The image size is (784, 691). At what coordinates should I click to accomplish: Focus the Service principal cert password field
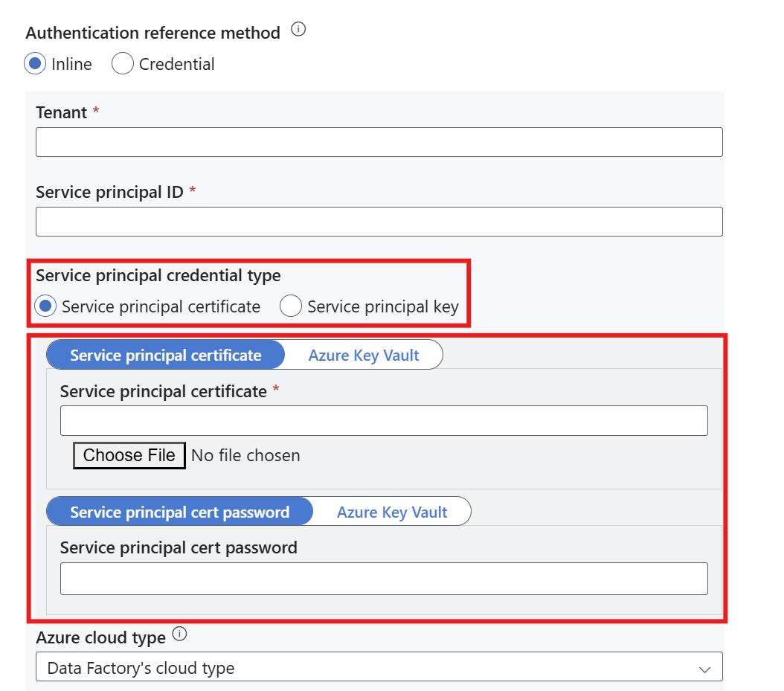pos(383,579)
